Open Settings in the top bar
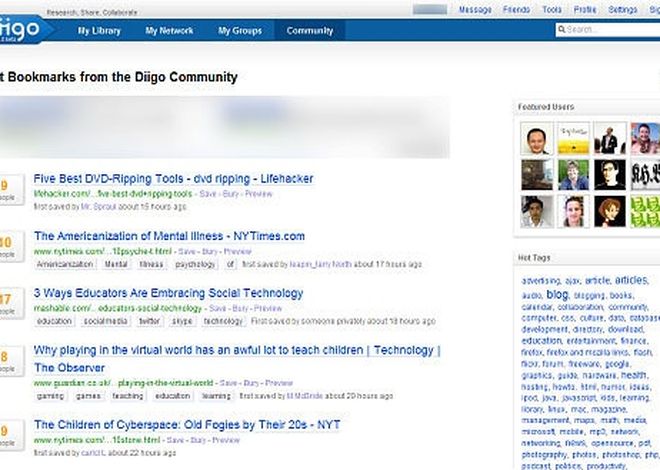Image resolution: width=660 pixels, height=470 pixels. (x=623, y=10)
